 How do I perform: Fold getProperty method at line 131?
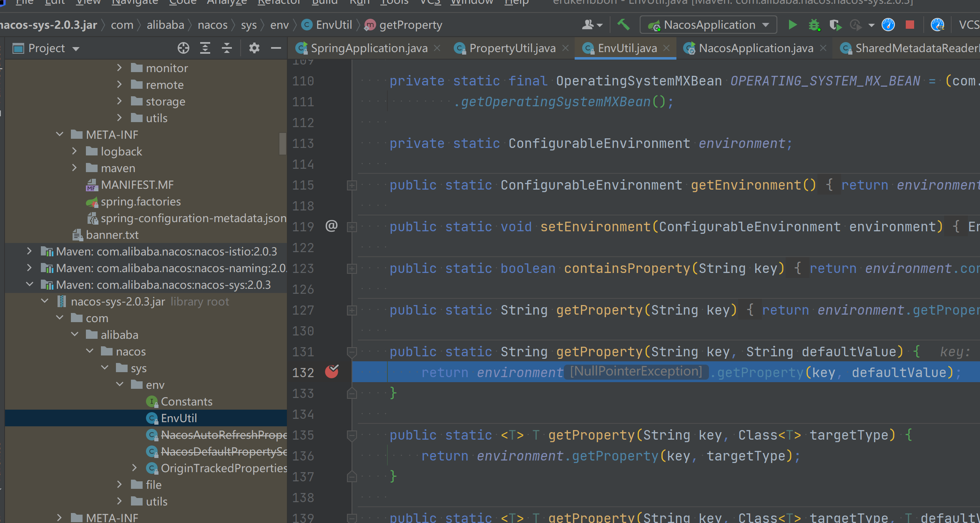tap(352, 352)
